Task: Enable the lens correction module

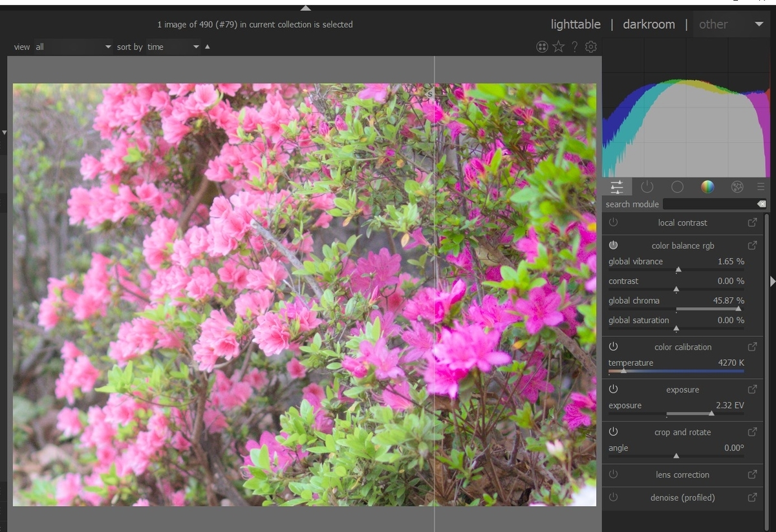Action: click(613, 474)
